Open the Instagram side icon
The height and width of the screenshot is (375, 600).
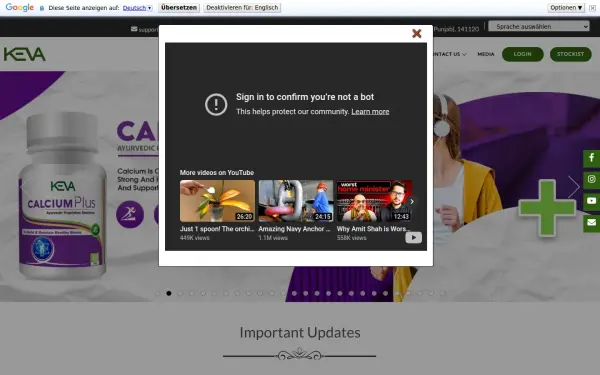591,179
